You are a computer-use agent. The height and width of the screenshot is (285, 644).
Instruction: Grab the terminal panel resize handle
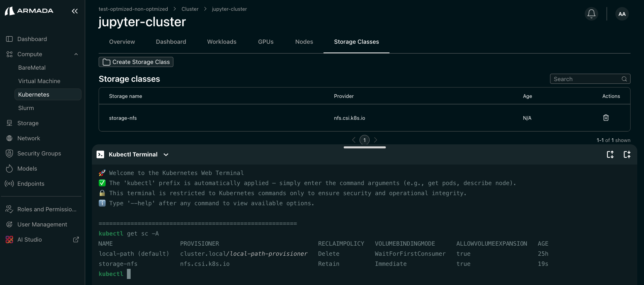[365, 147]
